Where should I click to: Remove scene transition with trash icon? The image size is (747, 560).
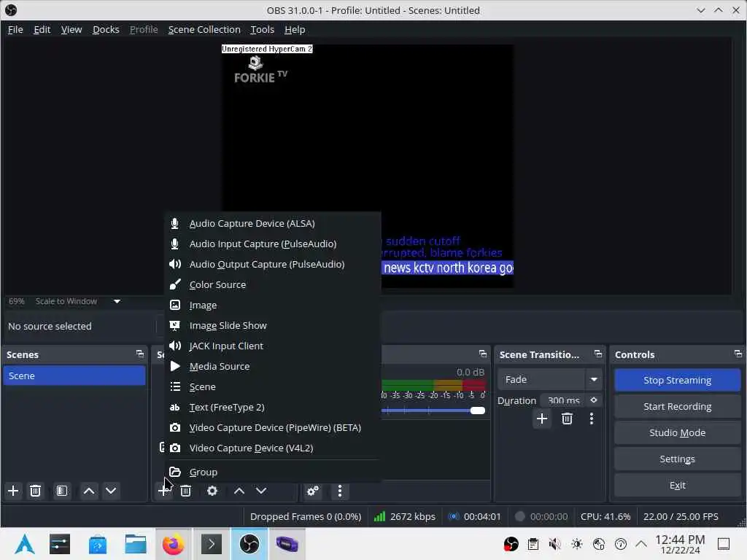coord(567,419)
